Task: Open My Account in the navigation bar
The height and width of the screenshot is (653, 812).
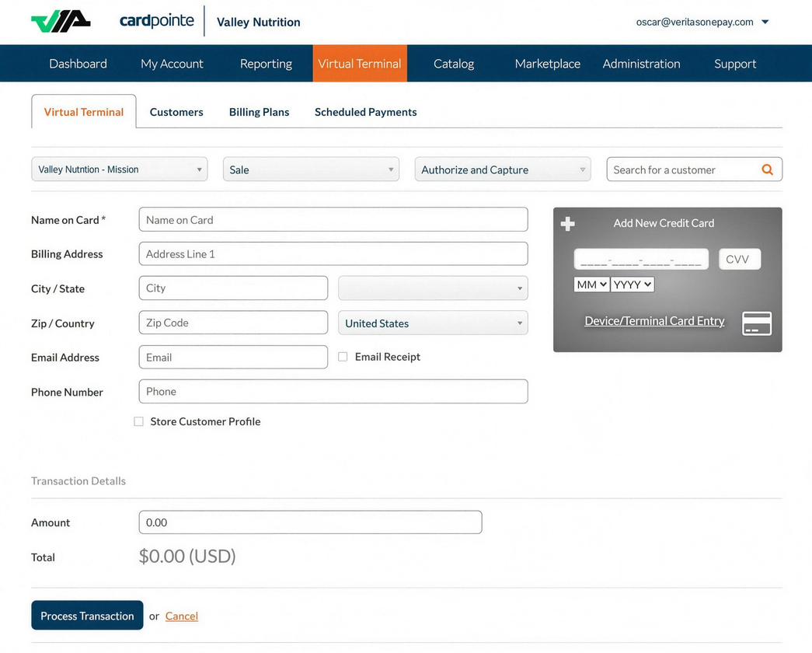Action: tap(172, 64)
